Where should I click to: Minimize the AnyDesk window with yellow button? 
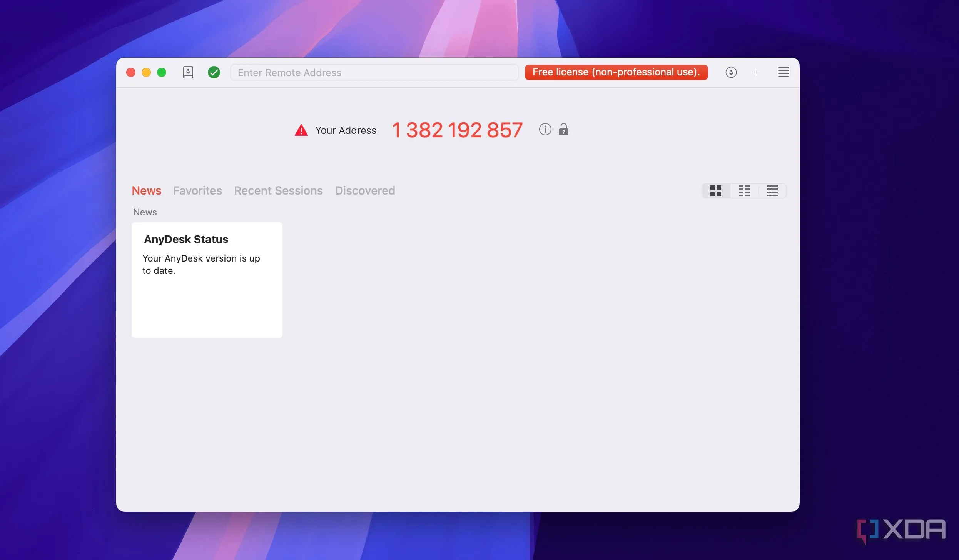146,72
